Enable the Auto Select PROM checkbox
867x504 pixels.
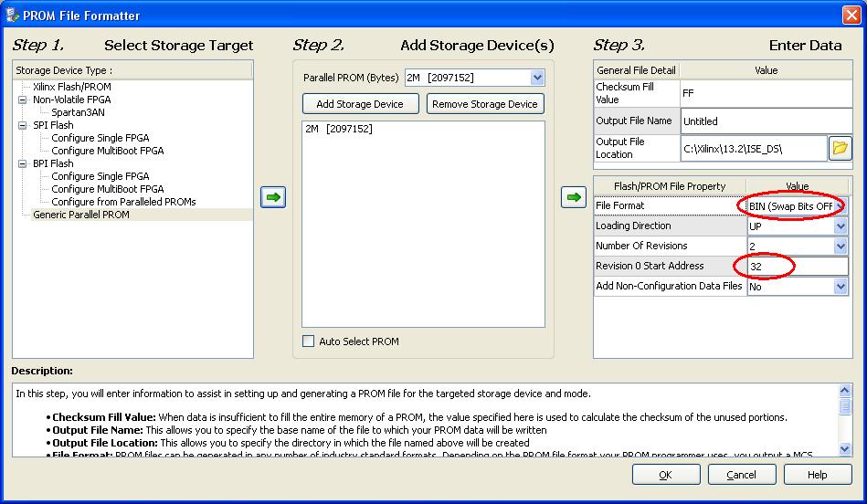308,341
